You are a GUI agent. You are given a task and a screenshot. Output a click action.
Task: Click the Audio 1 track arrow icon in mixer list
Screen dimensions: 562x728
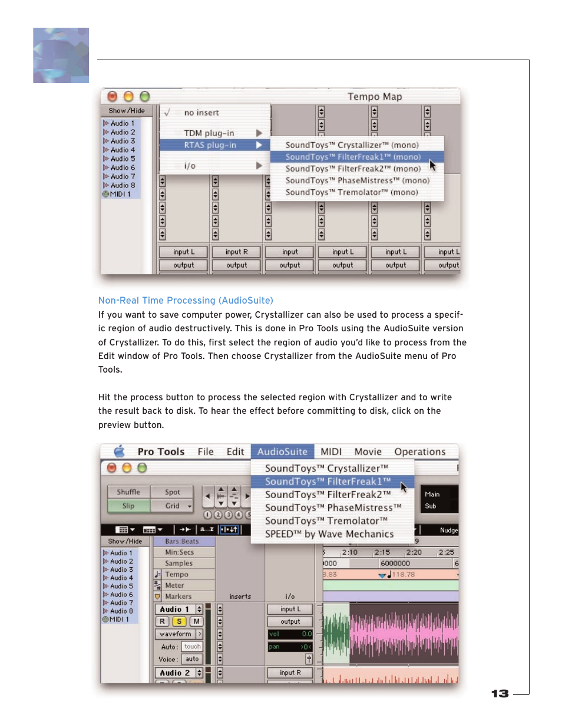coord(106,123)
